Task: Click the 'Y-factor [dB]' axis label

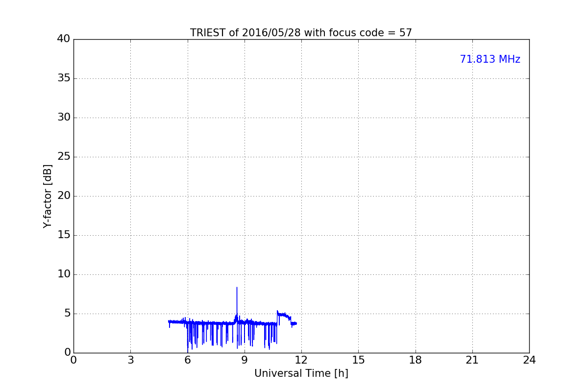Action: (x=48, y=196)
